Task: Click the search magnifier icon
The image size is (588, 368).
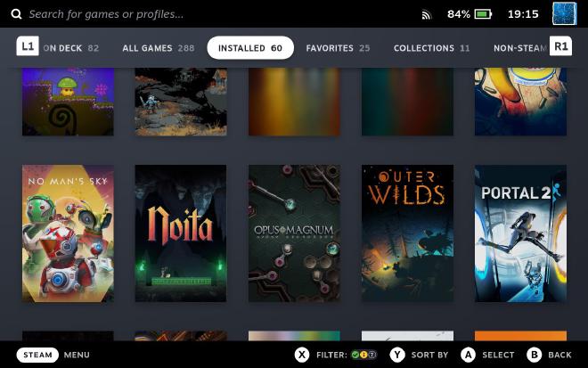Action: pos(16,14)
